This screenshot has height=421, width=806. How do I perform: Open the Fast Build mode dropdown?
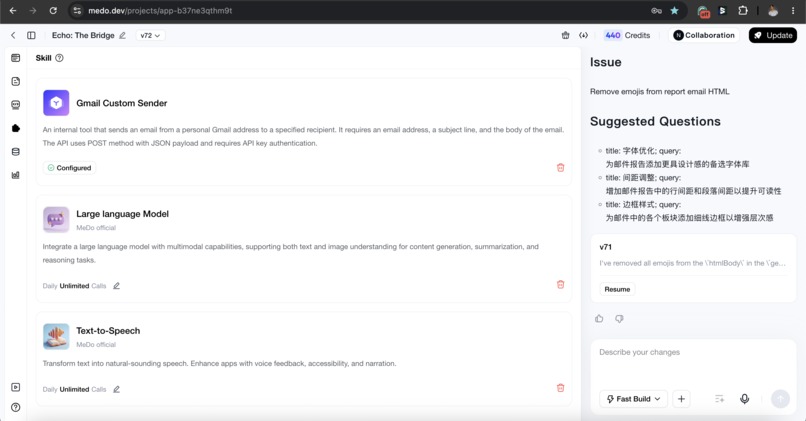point(633,399)
